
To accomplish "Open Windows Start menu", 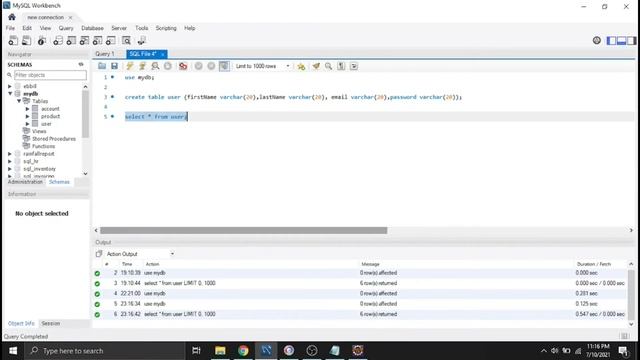I will click(13, 351).
